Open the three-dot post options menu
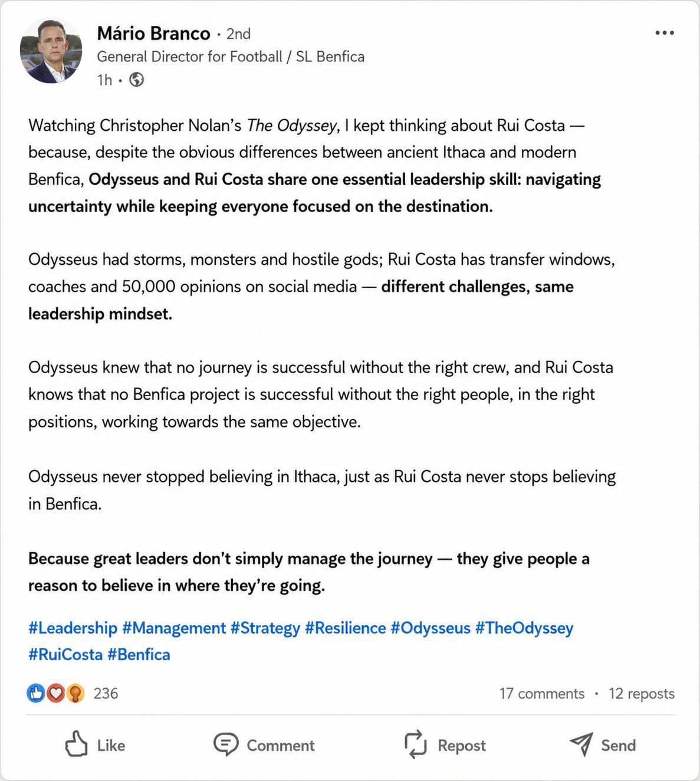Image resolution: width=700 pixels, height=781 pixels. (x=665, y=33)
